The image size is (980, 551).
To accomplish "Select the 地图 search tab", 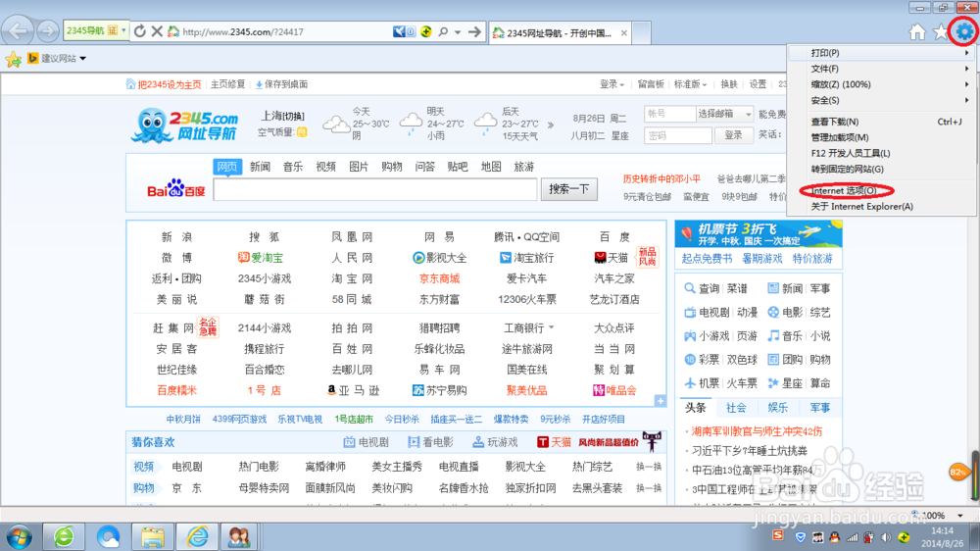I will click(491, 167).
